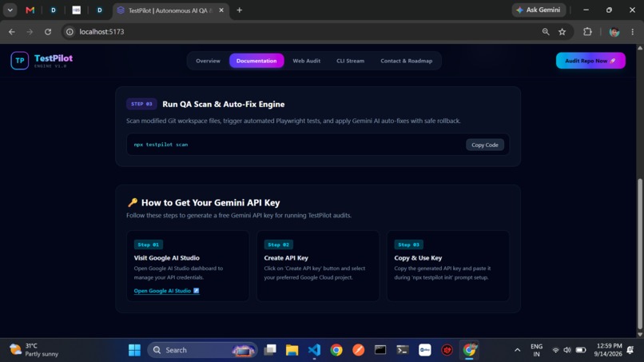
Task: Click the Step 03 badge on Copy & Use Key card
Action: click(408, 245)
